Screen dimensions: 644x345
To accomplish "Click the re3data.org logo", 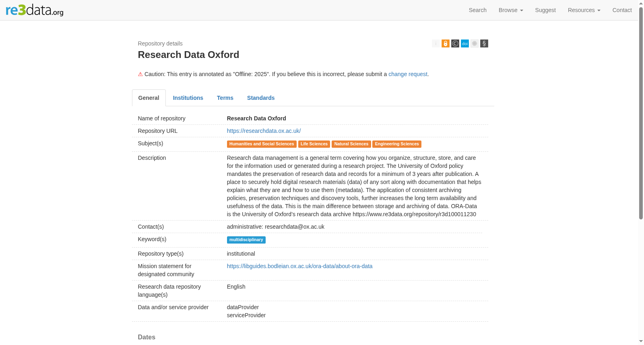I will click(x=35, y=10).
